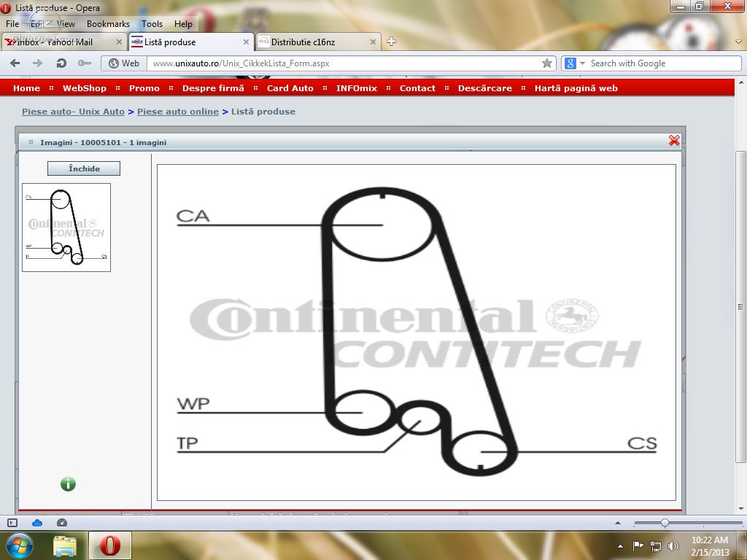Click the browser Back arrow
Viewport: 747px width, 560px height.
(x=15, y=63)
